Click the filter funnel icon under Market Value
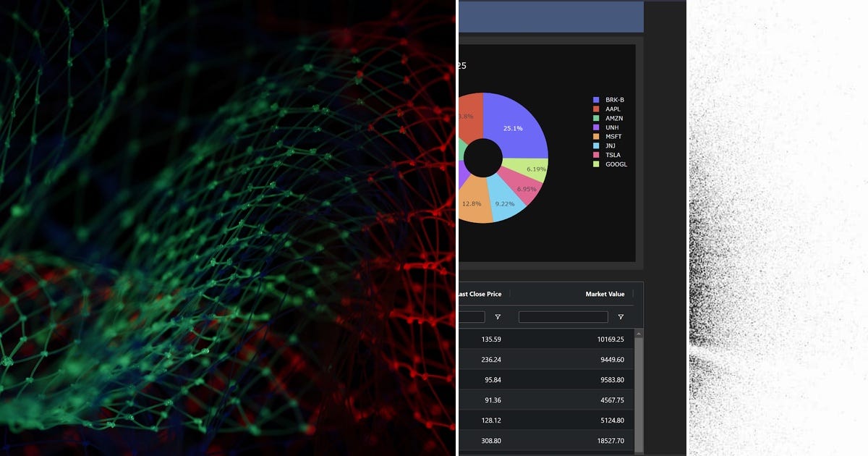This screenshot has width=868, height=456. coord(620,316)
